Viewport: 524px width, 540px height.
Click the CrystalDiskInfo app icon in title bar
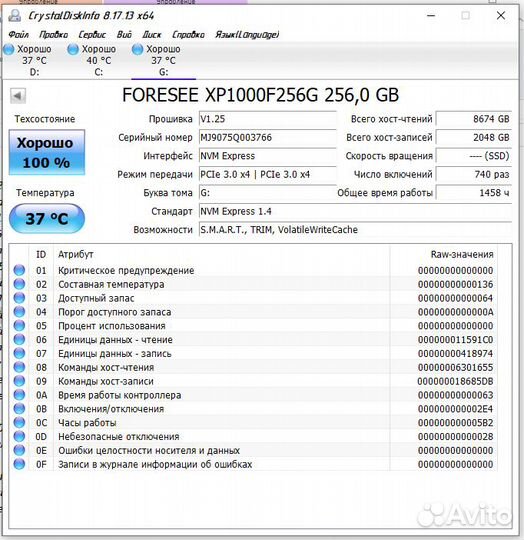[14, 15]
